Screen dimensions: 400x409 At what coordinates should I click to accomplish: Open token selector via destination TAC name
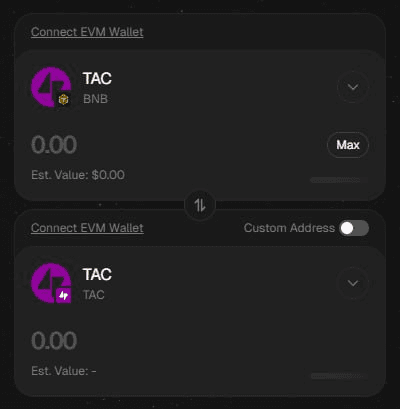97,275
